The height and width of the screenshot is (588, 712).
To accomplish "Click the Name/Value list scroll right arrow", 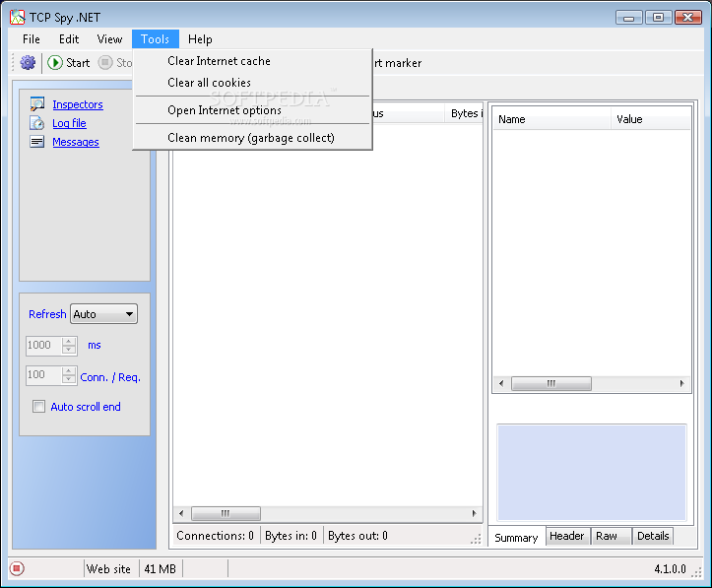I will (x=682, y=384).
